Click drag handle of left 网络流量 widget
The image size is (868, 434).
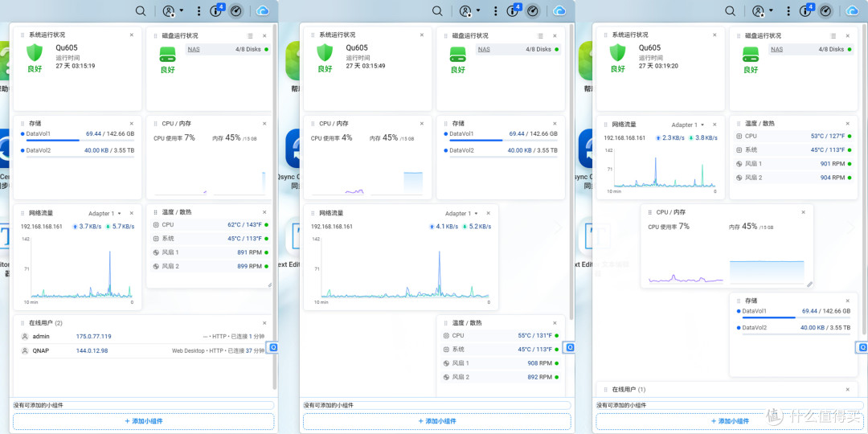pos(23,213)
